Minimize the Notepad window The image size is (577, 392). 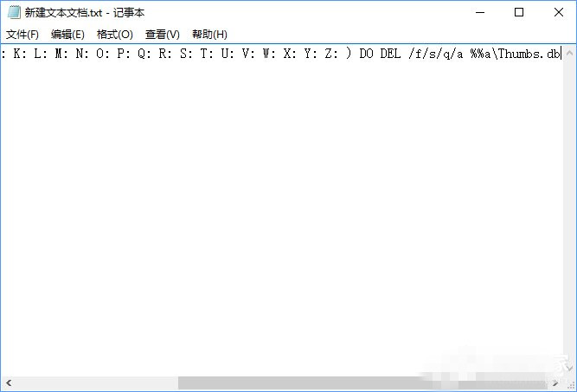[479, 12]
